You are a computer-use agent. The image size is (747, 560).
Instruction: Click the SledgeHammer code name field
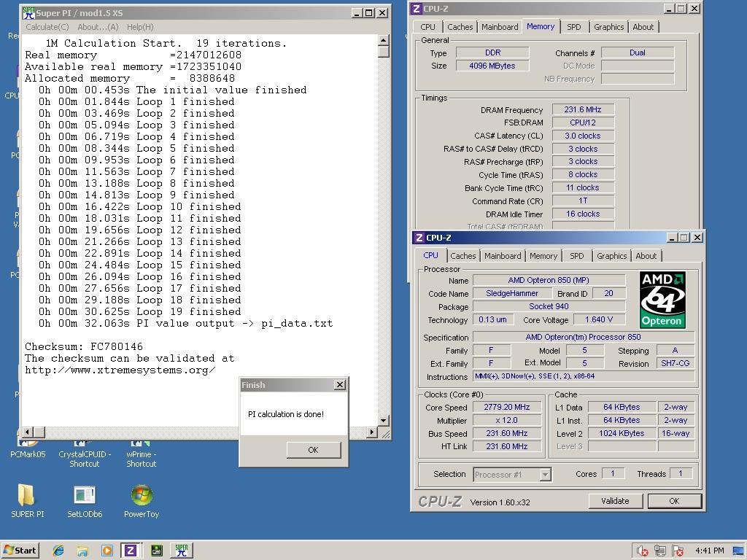(512, 293)
